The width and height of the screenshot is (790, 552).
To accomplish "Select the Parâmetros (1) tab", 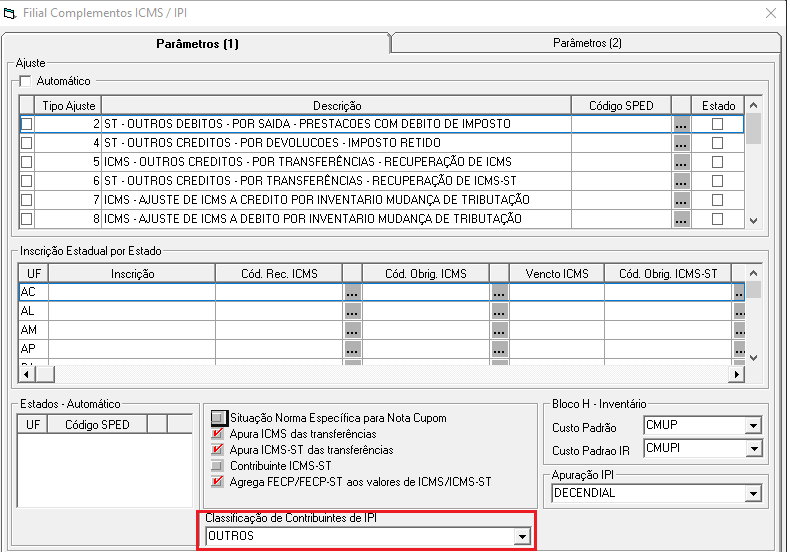I will point(197,43).
